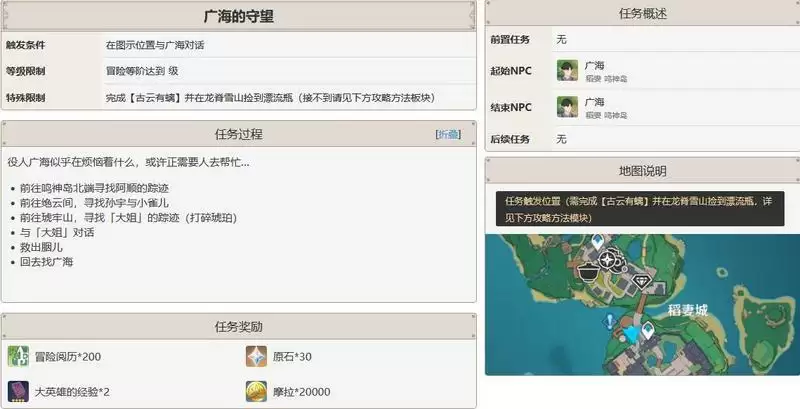Click step 与「大姐」对话
The width and height of the screenshot is (800, 409).
click(57, 233)
